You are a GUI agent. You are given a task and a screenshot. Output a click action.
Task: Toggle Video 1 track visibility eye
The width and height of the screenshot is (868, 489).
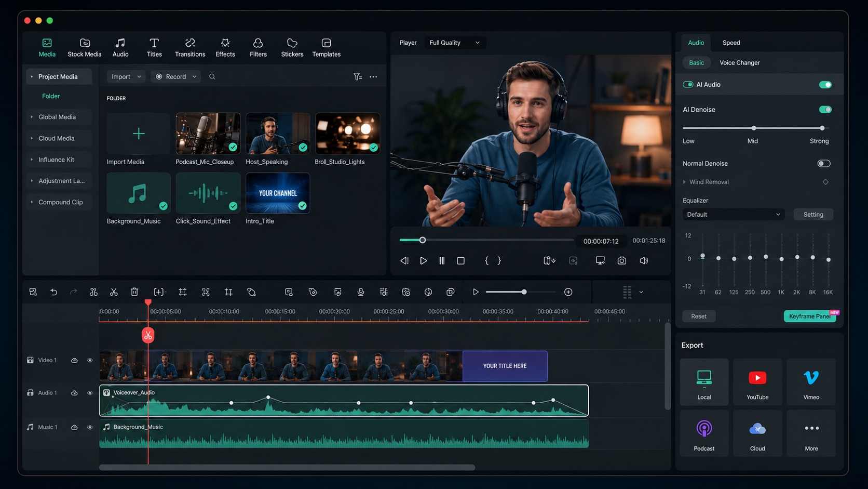(90, 360)
